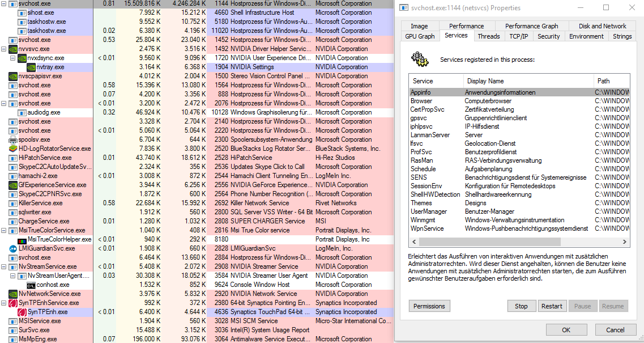This screenshot has height=343, width=644.
Task: Collapse the MsiTrueColorService.exe tree
Action: pos(4,230)
